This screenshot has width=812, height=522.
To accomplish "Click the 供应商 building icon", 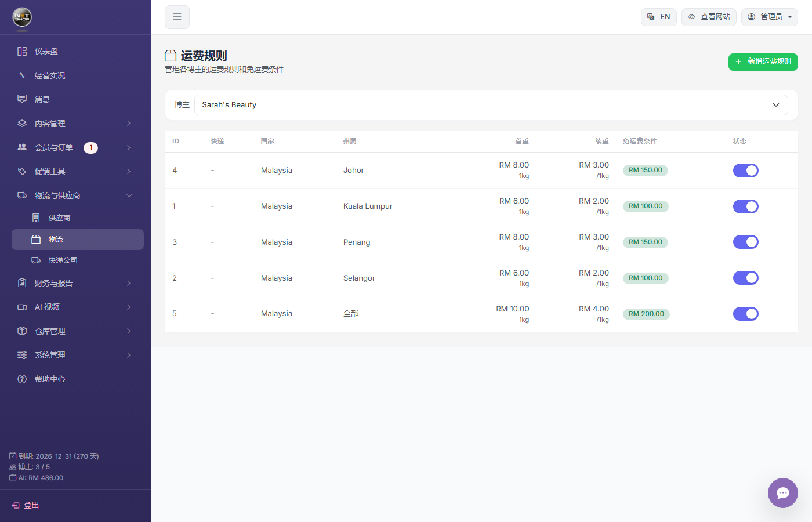I will [36, 217].
